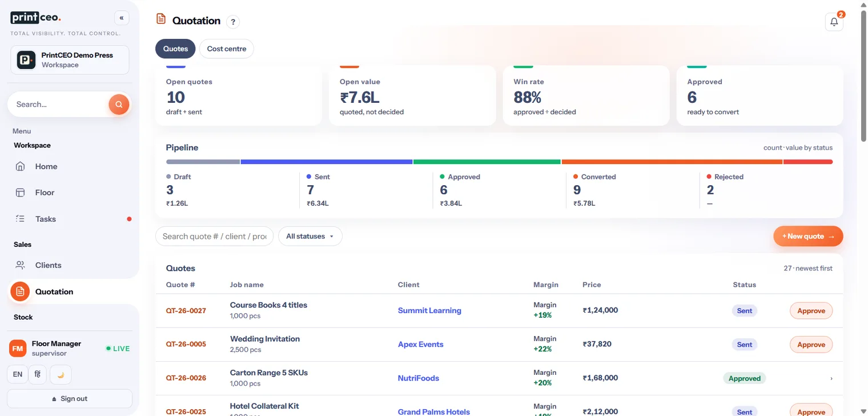
Task: Approve the Wedding Invitation quote
Action: click(x=811, y=345)
